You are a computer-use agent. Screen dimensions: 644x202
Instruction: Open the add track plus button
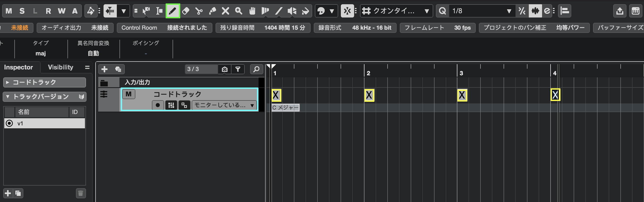coord(105,69)
